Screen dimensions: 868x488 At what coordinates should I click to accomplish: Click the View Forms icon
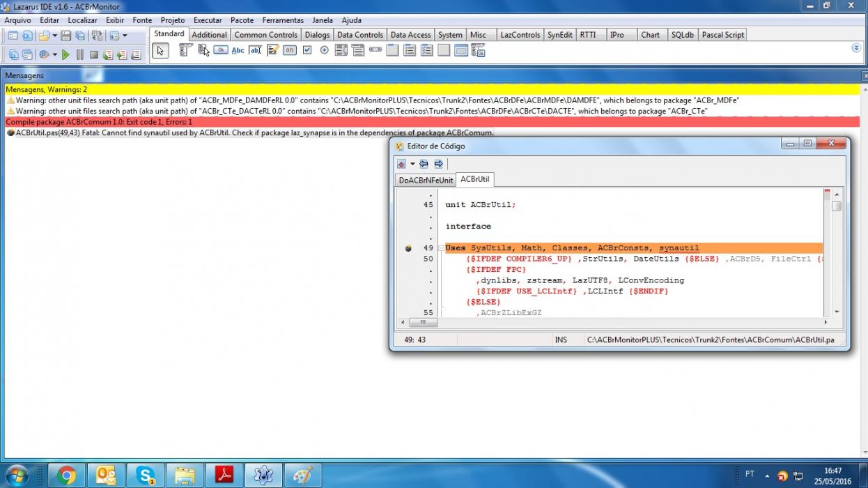[27, 54]
